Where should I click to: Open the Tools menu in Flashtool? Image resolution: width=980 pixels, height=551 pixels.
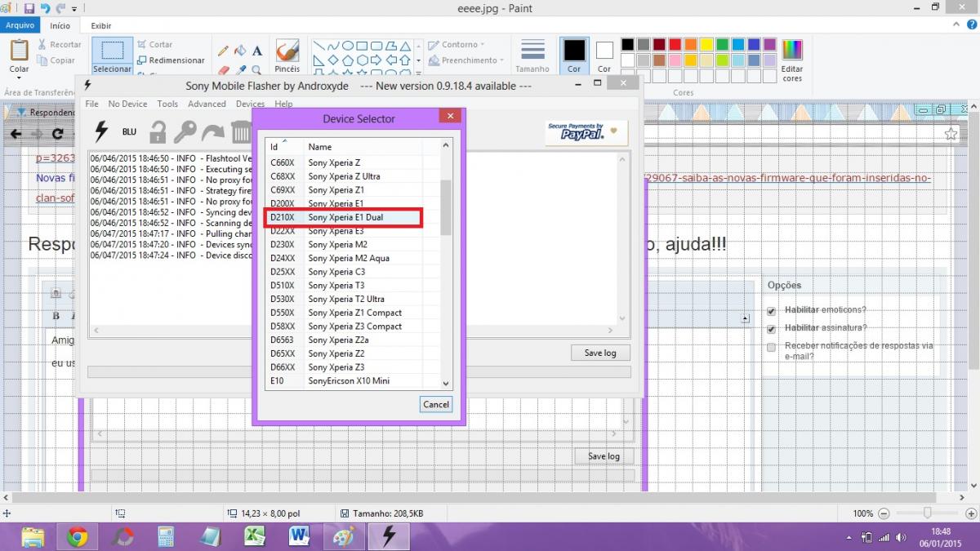[x=167, y=104]
